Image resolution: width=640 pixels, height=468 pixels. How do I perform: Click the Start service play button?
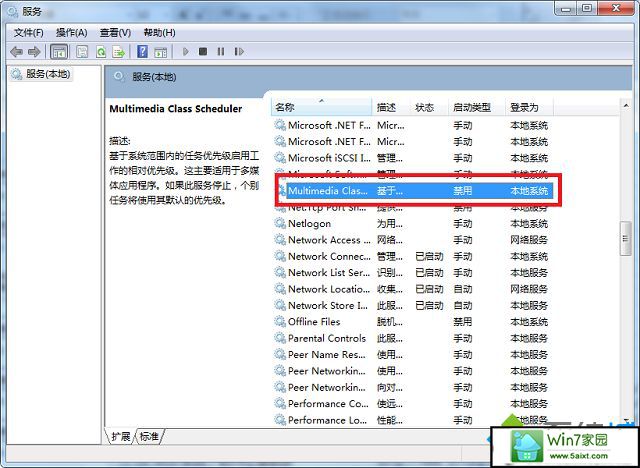click(x=186, y=51)
